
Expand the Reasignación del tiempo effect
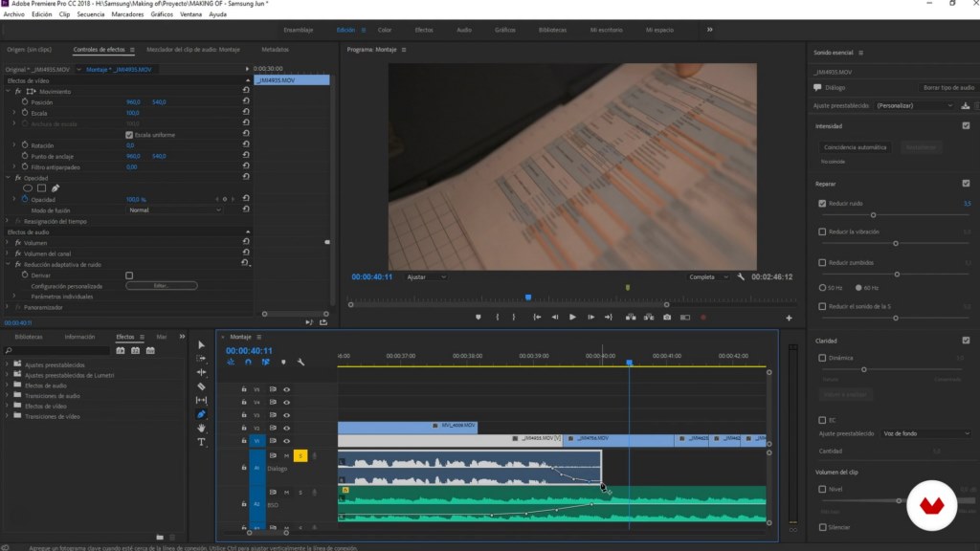[8, 221]
